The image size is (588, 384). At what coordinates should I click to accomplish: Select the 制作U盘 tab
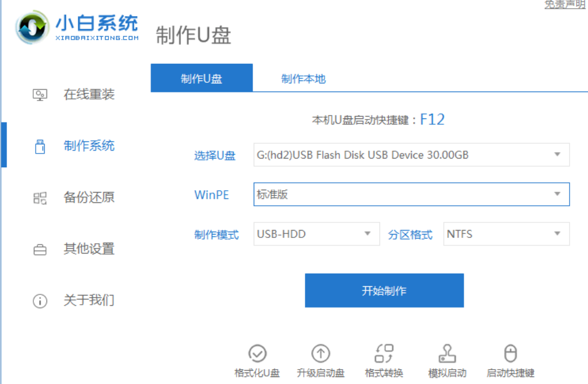202,78
